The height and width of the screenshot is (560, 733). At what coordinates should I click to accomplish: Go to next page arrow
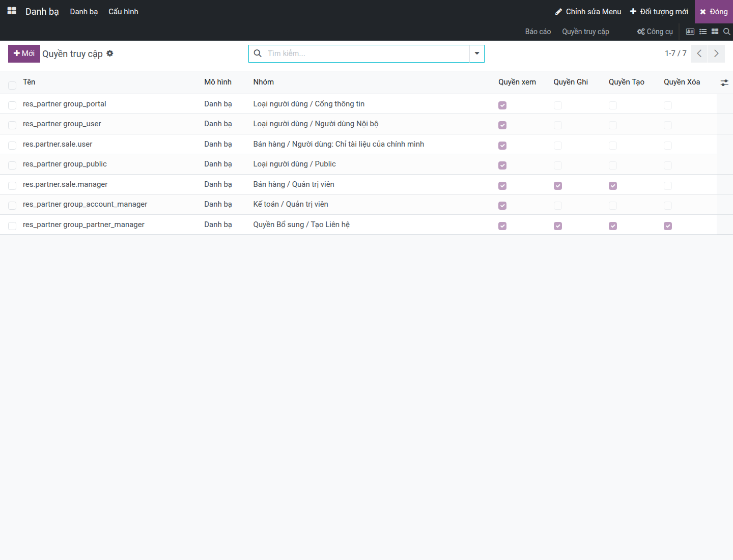[716, 53]
